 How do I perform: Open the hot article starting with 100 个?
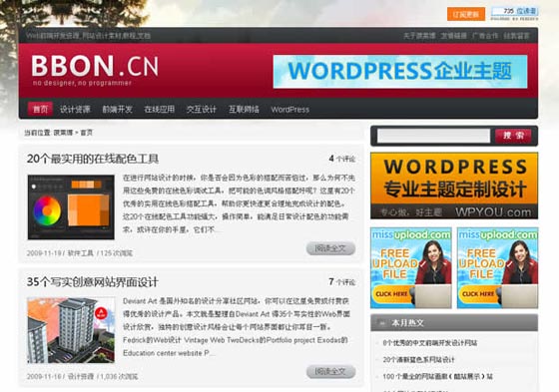(x=438, y=376)
